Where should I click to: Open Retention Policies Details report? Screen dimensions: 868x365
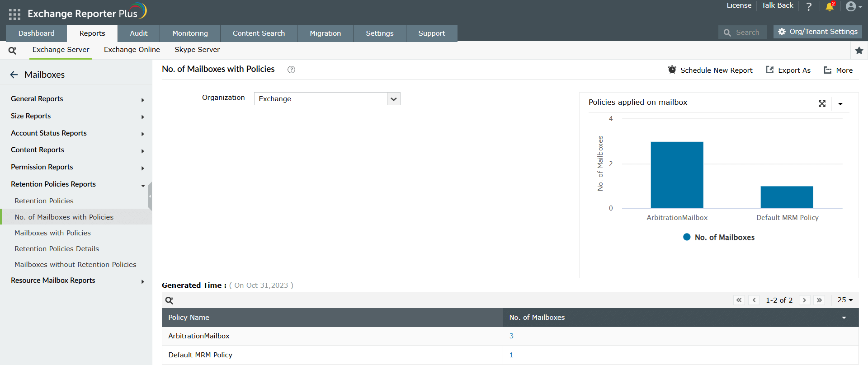57,249
